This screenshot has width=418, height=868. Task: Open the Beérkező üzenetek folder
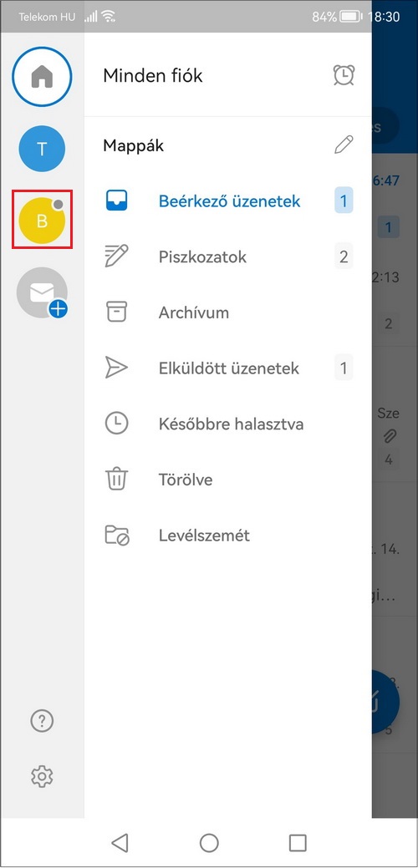point(227,201)
